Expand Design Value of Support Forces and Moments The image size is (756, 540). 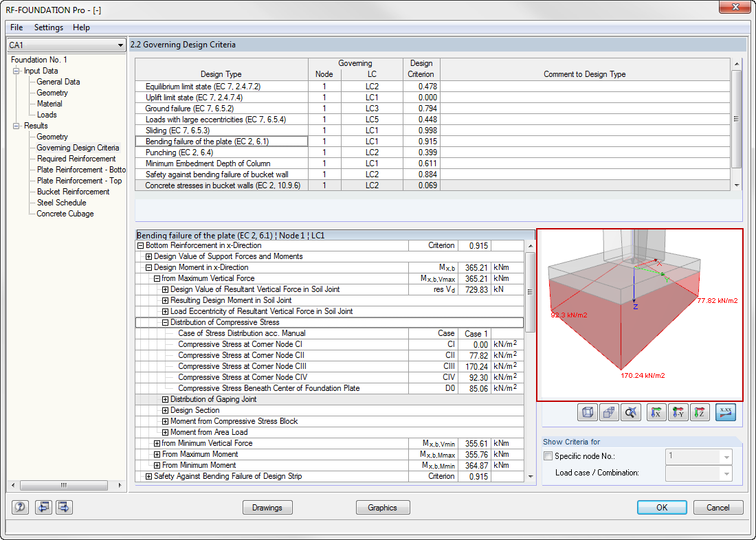[x=149, y=256]
